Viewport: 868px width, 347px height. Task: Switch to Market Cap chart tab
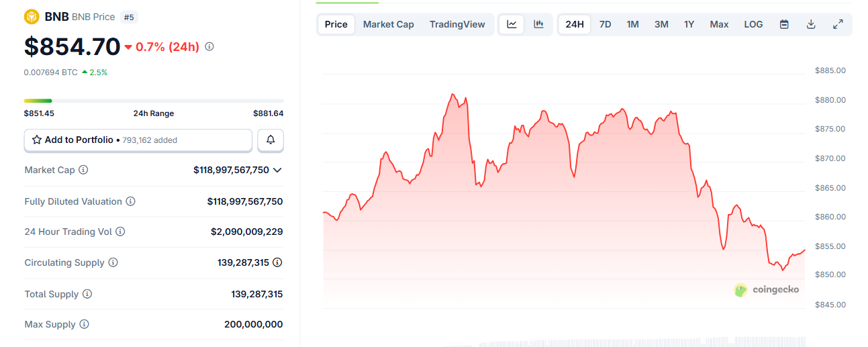(x=389, y=24)
